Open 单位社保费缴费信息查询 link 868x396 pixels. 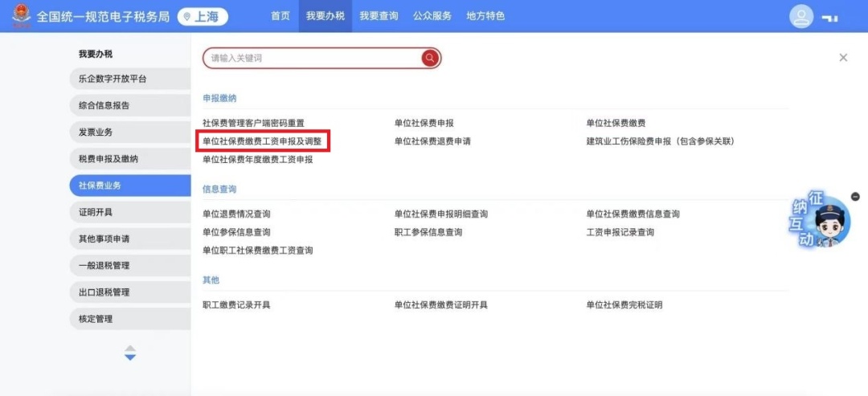[x=633, y=214]
